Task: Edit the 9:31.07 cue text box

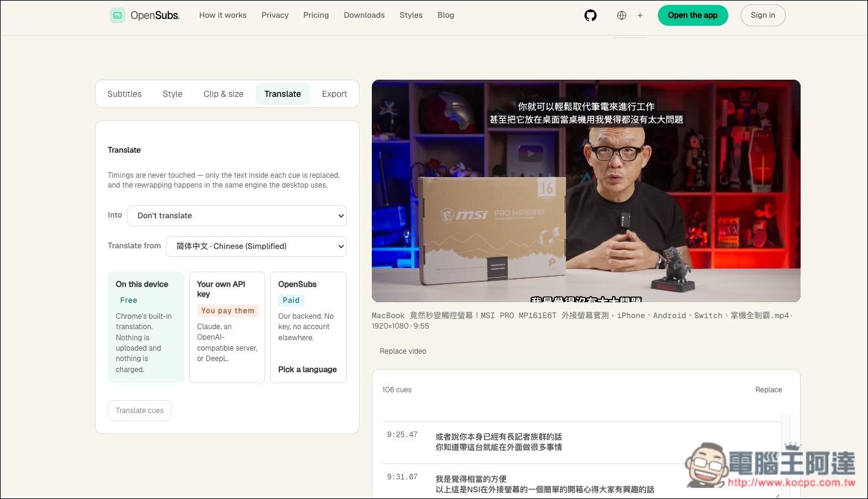Action: 606,484
